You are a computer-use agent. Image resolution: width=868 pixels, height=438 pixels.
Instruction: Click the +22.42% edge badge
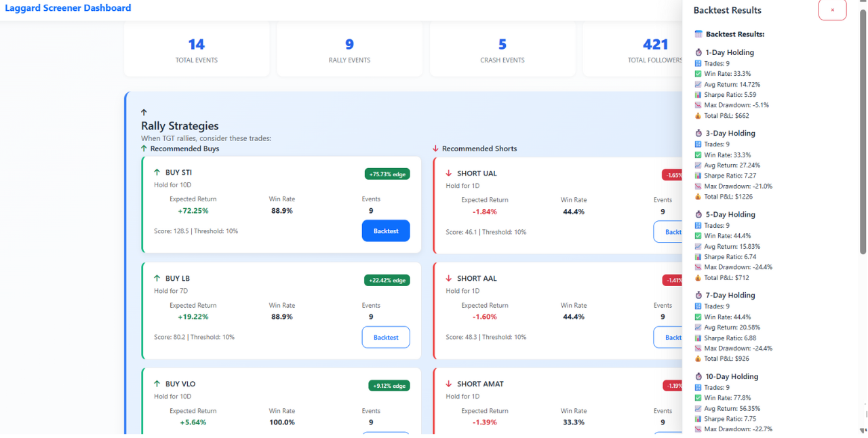tap(387, 280)
